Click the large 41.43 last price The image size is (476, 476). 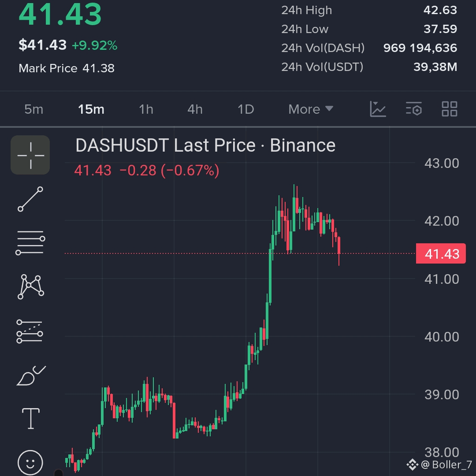click(60, 14)
